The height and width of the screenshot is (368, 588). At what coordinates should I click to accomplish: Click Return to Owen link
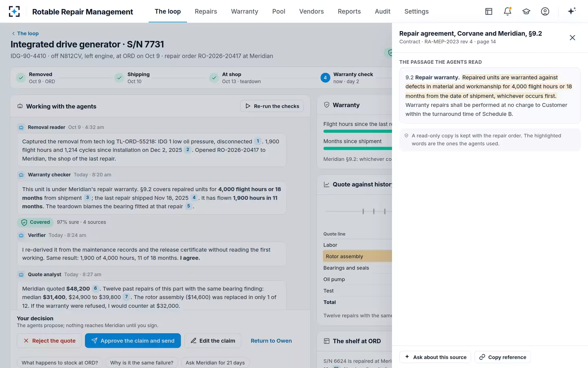point(271,341)
